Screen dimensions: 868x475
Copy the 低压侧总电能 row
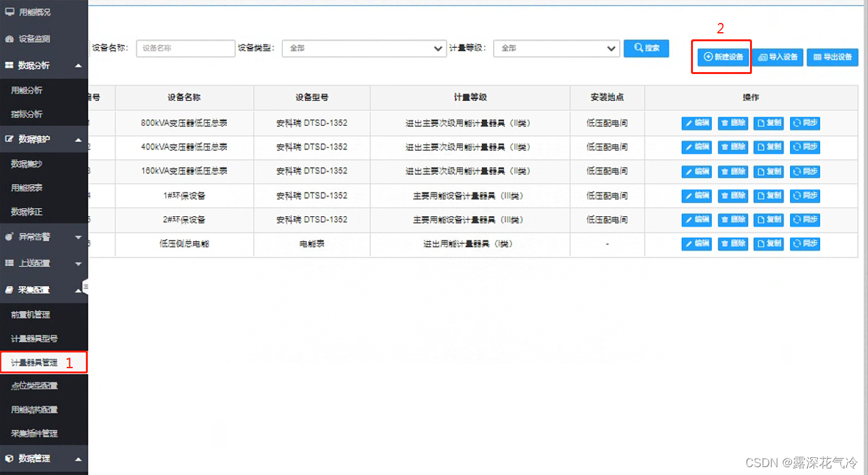click(769, 244)
